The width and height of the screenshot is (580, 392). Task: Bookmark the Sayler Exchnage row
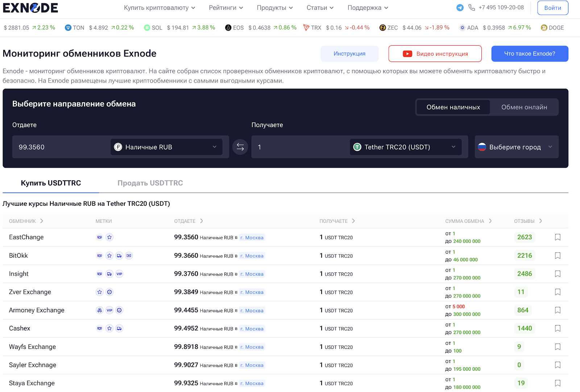pyautogui.click(x=558, y=365)
